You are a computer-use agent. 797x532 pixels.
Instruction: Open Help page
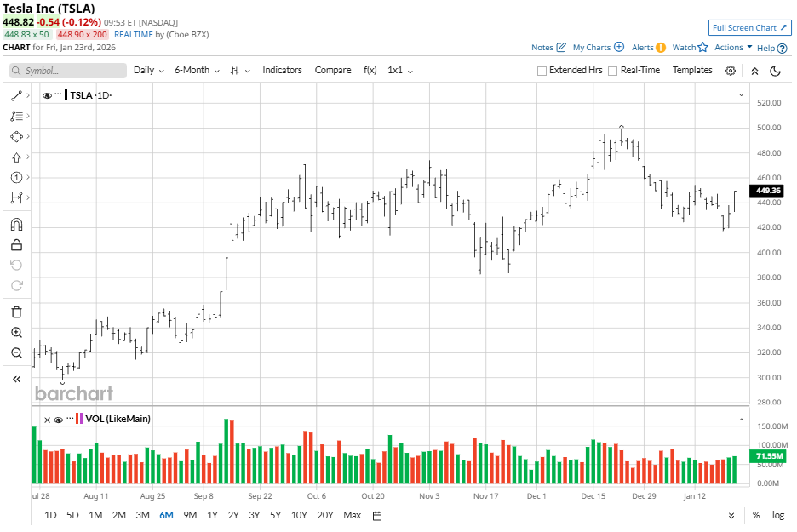(x=771, y=49)
